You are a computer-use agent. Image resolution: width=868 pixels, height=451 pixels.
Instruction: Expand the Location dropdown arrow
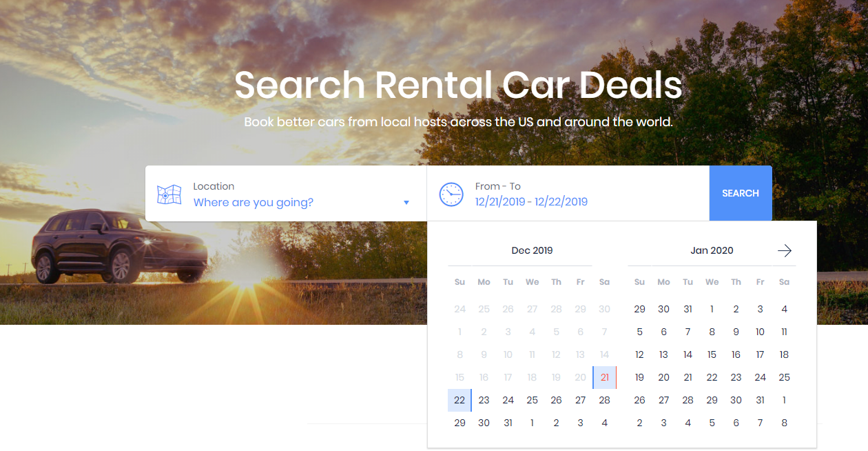[406, 202]
